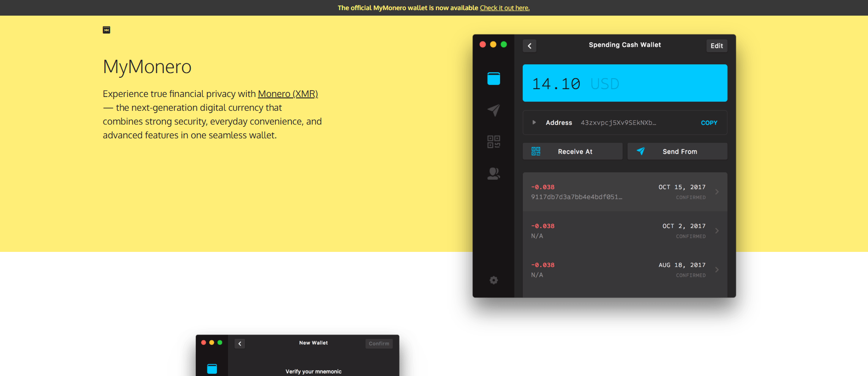This screenshot has width=868, height=376.
Task: Open the contacts sidebar icon
Action: tap(494, 173)
